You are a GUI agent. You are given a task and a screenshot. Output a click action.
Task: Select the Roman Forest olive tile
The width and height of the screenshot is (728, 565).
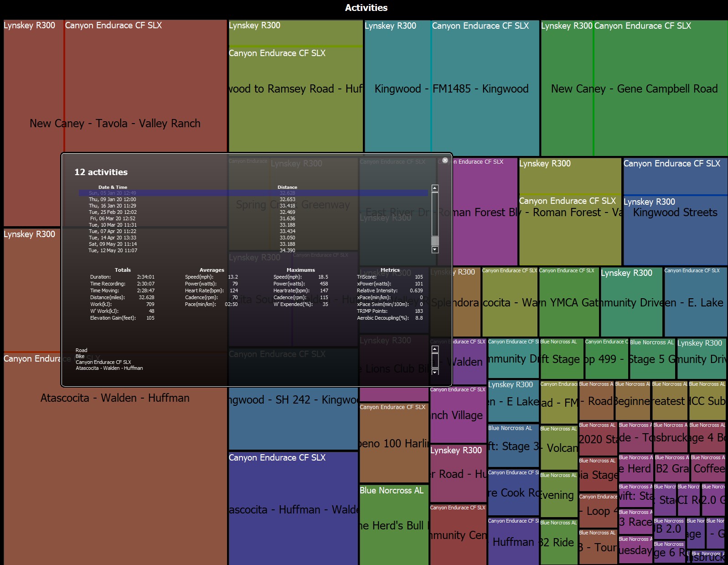(570, 212)
